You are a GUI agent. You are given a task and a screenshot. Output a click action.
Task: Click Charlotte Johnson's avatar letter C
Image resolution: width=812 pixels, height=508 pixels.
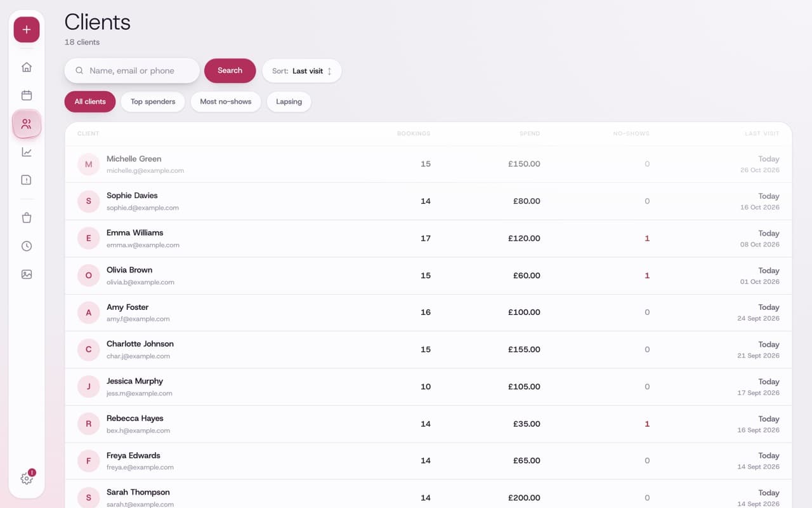(x=88, y=349)
